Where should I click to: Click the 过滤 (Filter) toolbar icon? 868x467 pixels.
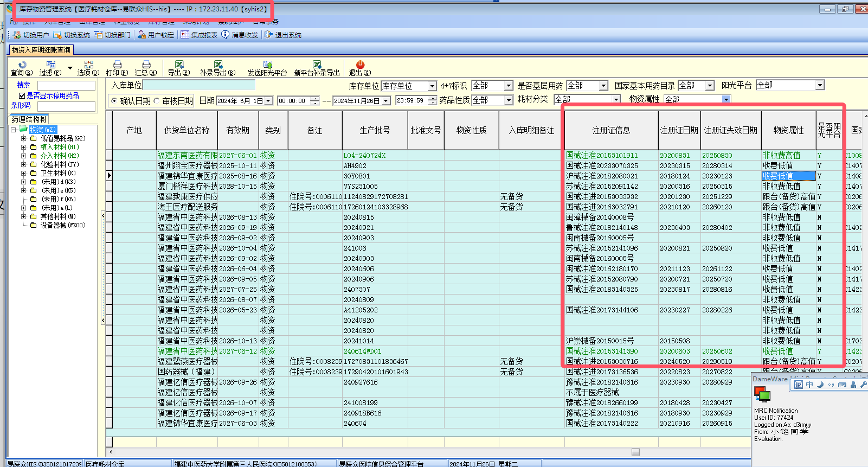[50, 65]
